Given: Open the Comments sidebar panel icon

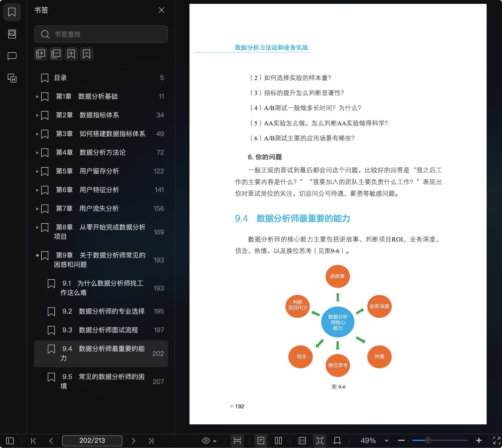Looking at the screenshot, I should tap(12, 56).
